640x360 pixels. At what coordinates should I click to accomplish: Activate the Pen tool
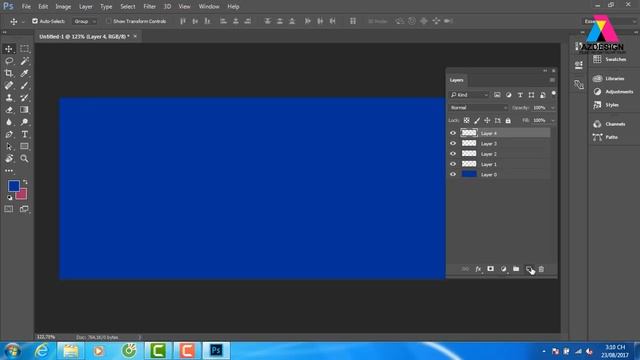[x=9, y=134]
